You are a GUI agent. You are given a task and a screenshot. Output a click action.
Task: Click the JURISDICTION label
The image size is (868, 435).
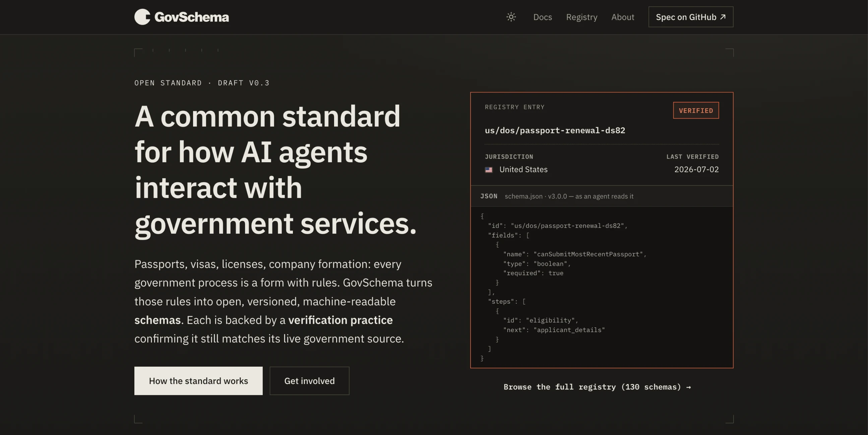point(509,157)
